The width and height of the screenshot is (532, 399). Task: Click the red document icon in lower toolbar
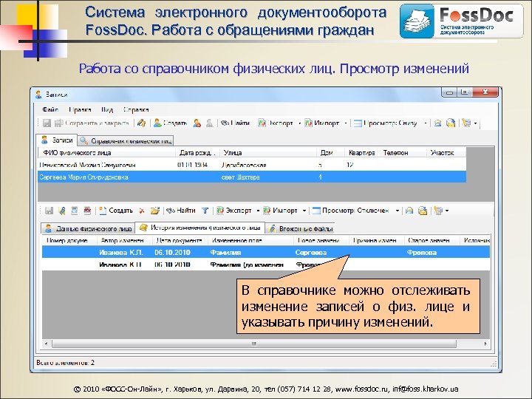coord(87,211)
